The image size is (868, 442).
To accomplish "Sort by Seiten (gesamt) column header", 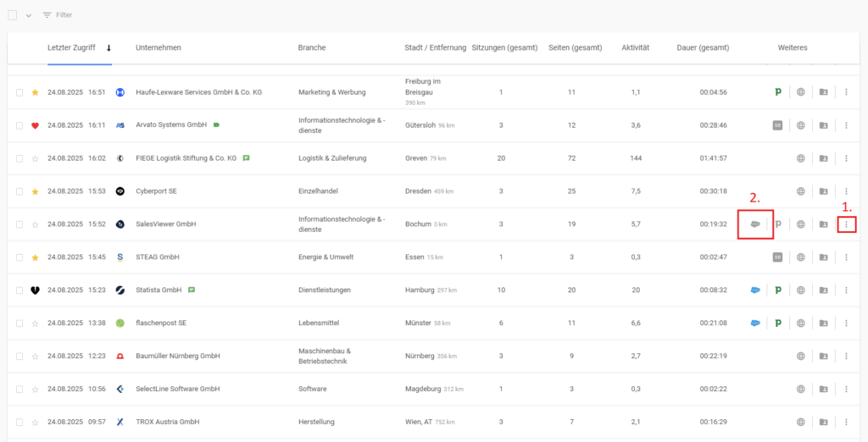I will pos(576,47).
